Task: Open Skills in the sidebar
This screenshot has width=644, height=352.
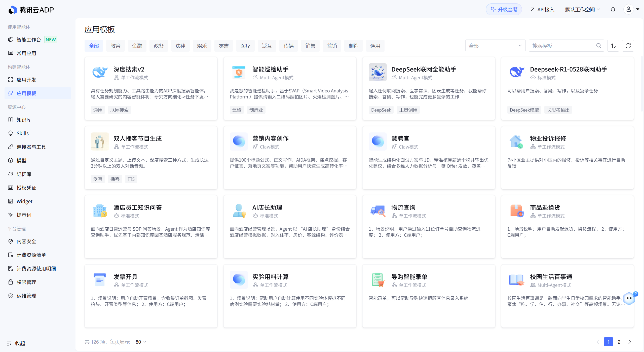Action: tap(38, 133)
